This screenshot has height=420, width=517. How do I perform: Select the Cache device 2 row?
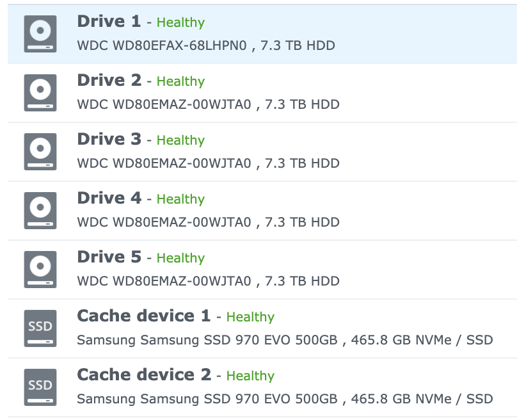click(x=256, y=385)
